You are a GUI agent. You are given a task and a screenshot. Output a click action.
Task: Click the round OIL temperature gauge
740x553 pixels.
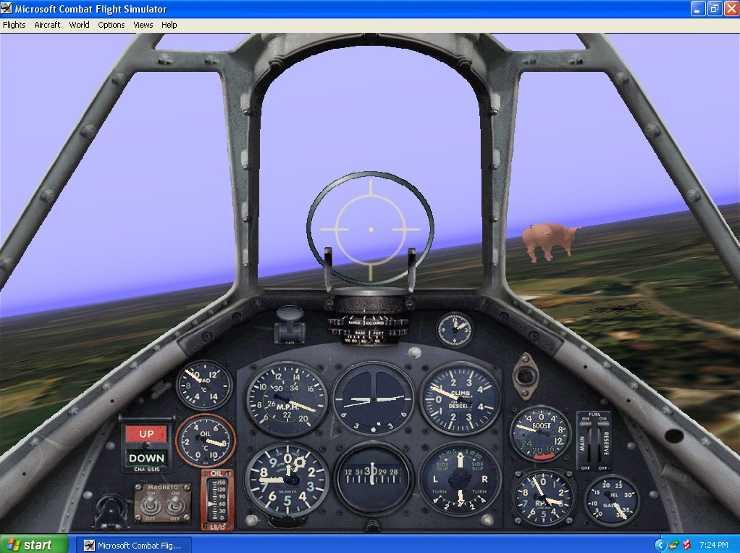[205, 441]
